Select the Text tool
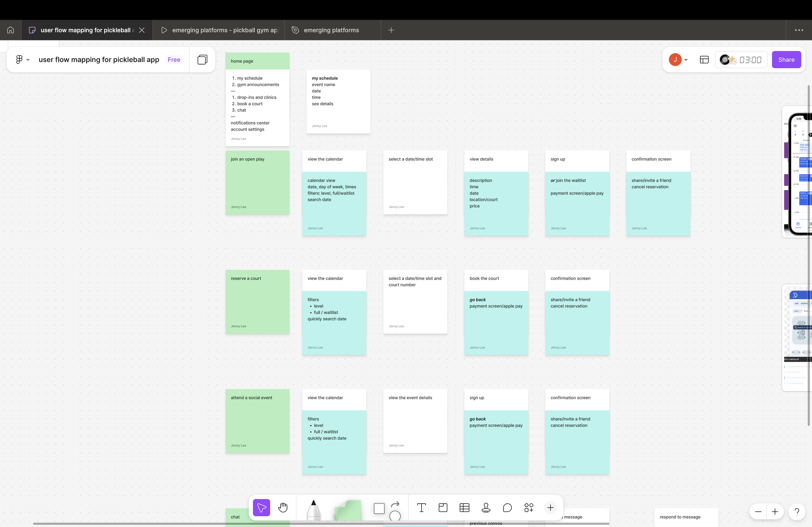Viewport: 812px width, 527px height. [x=421, y=508]
